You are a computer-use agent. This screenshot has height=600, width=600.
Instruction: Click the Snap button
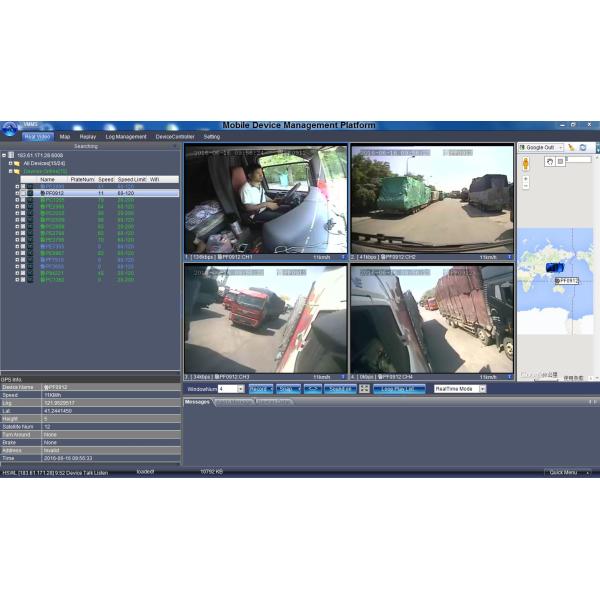click(288, 389)
